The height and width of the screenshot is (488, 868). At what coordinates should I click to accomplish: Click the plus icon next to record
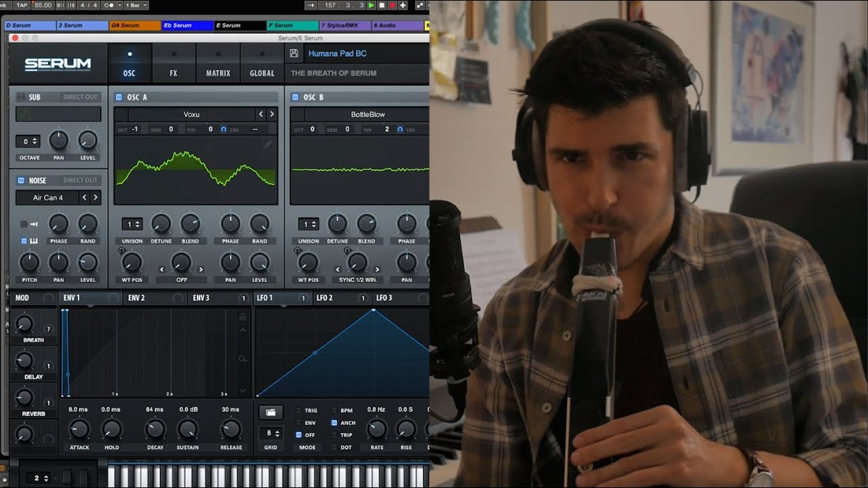403,5
